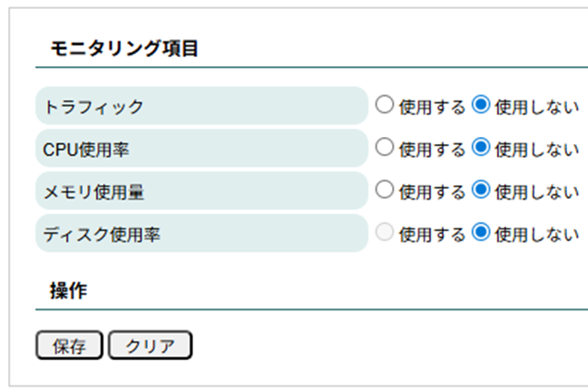
Task: Select 使用しない radio for トラフィック
Action: point(481,104)
